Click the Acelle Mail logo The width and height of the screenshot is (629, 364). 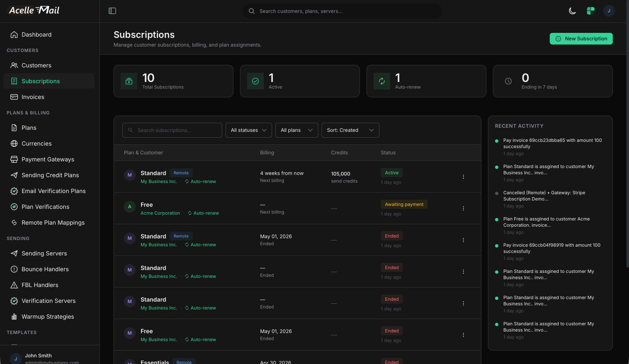tap(35, 10)
